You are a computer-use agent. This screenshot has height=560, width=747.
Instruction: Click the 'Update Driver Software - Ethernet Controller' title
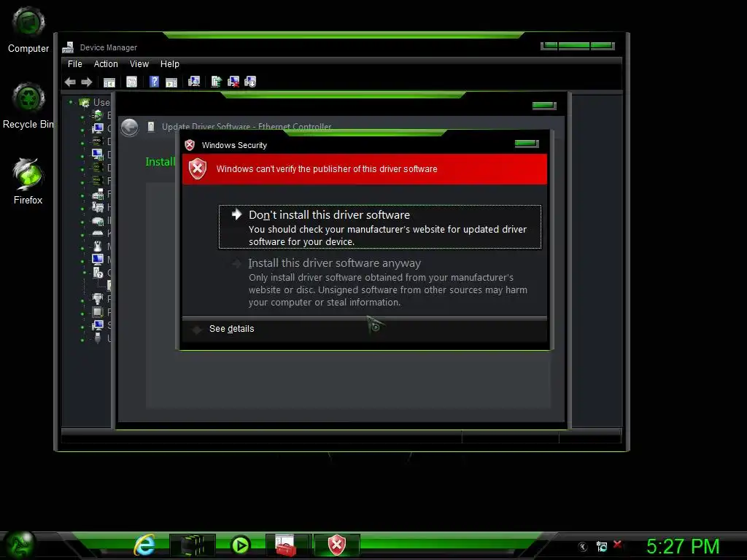(247, 127)
